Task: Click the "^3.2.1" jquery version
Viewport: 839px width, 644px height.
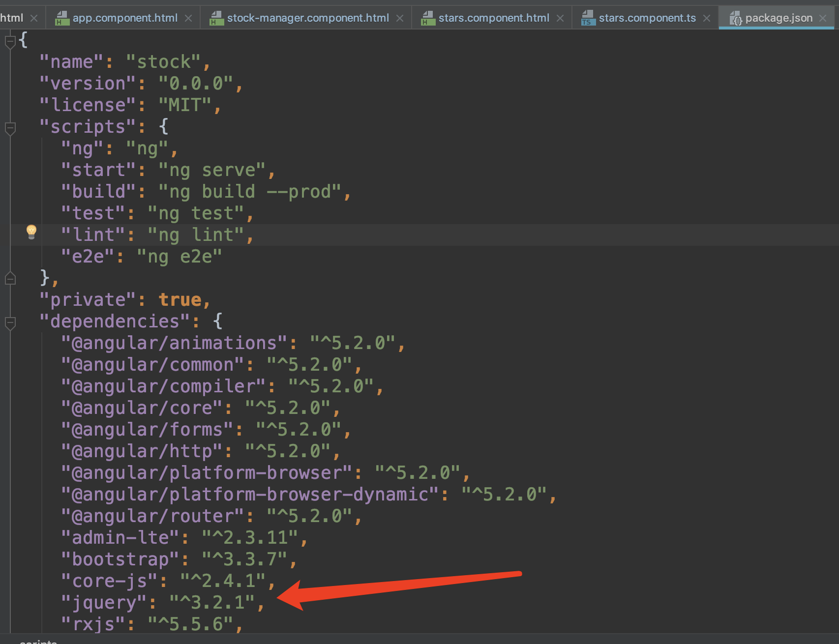Action: pyautogui.click(x=212, y=603)
